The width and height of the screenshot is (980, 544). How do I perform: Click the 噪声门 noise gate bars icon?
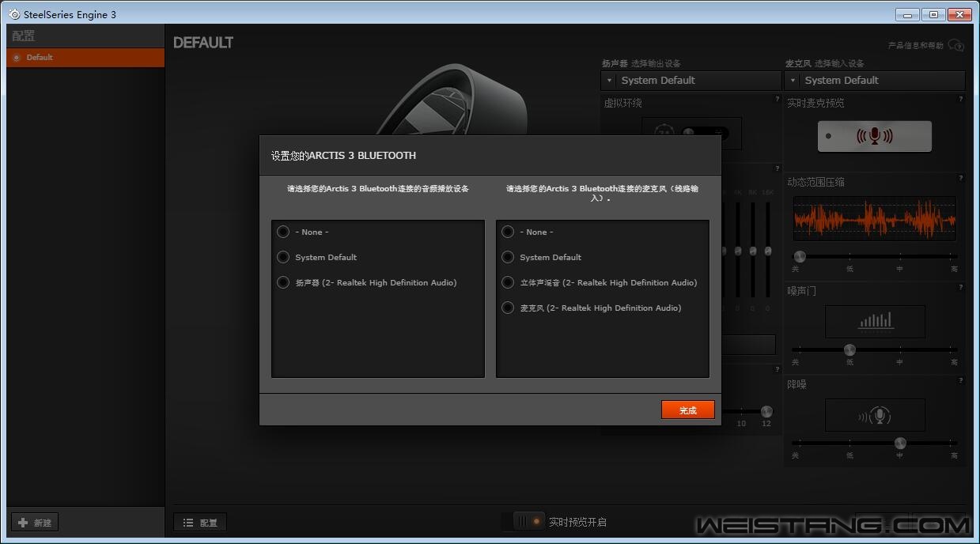coord(875,321)
